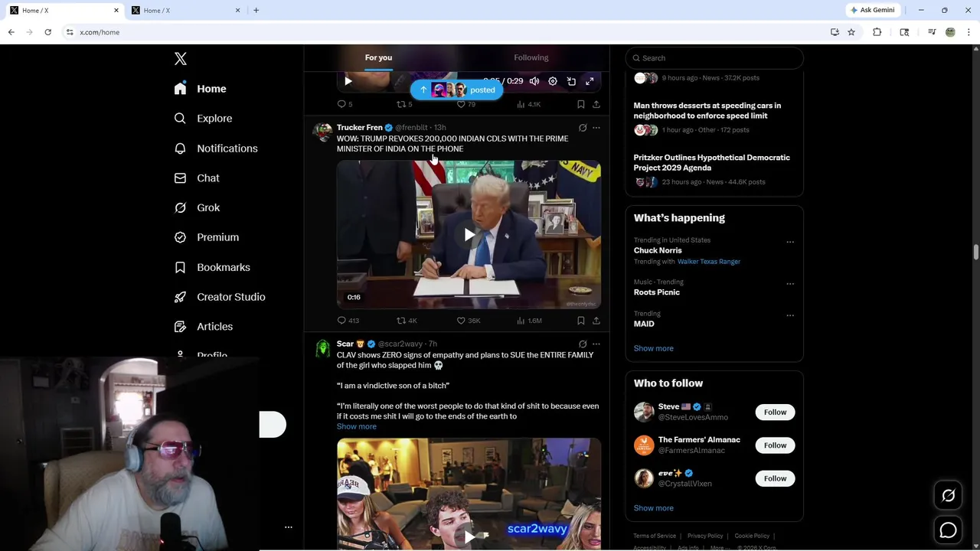Click the Search input field
This screenshot has width=980, height=551.
[714, 58]
